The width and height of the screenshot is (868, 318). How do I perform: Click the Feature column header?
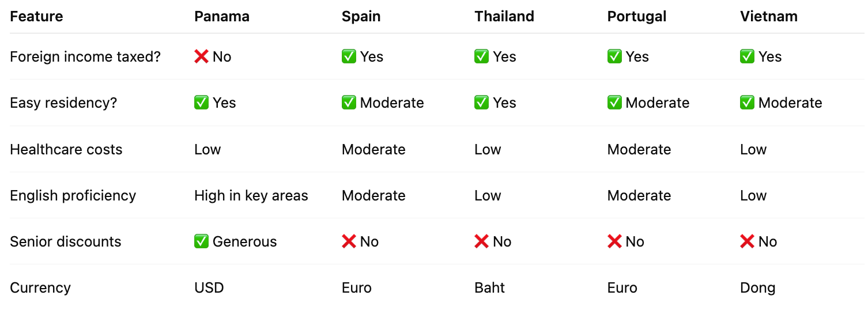(36, 16)
